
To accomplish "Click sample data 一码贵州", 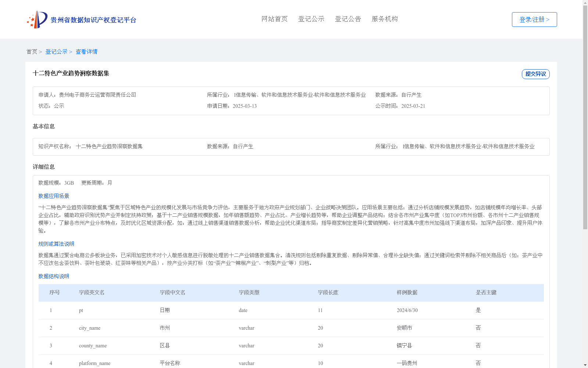I will 407,363.
